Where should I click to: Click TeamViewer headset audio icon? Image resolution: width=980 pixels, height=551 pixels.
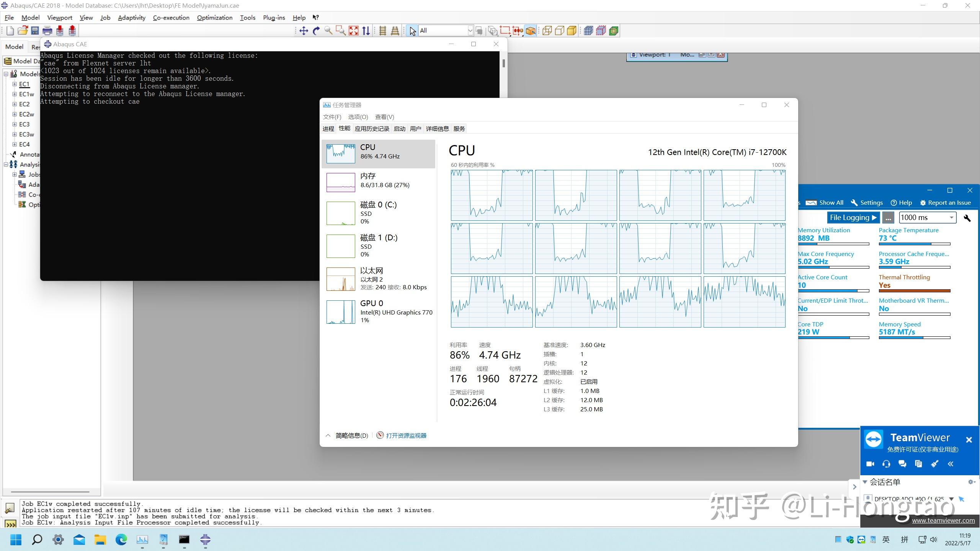pos(886,464)
